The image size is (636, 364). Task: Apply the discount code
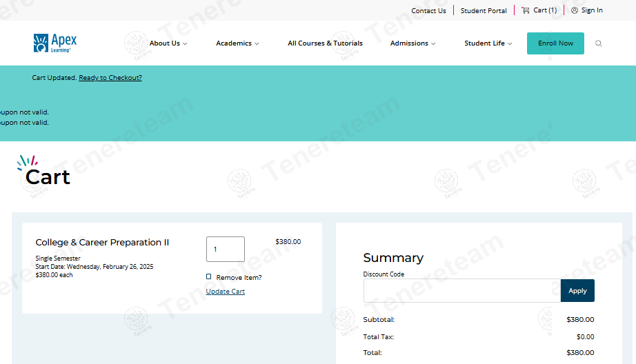click(577, 290)
